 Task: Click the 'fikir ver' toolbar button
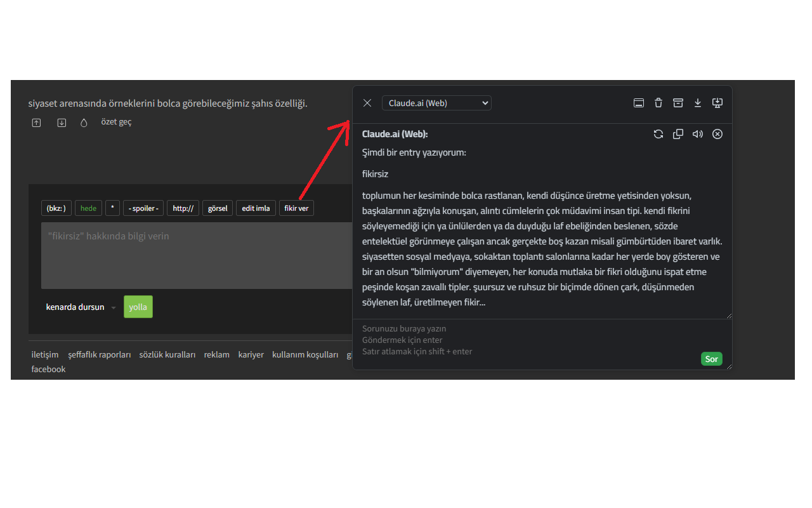(x=296, y=208)
